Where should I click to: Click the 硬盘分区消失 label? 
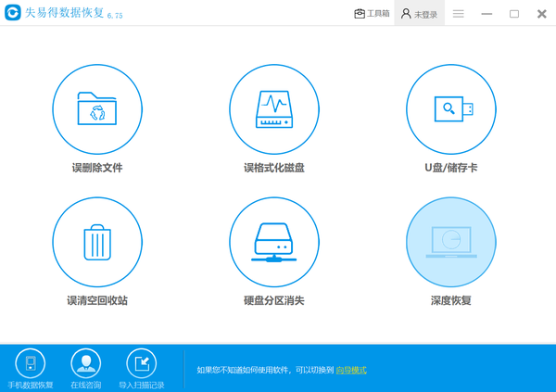(274, 300)
